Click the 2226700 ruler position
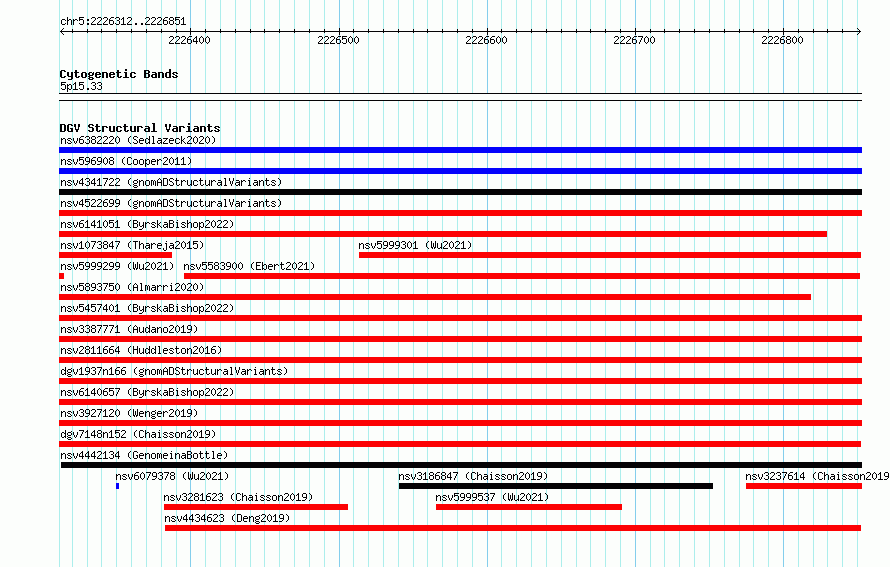The height and width of the screenshot is (567, 890). point(635,40)
